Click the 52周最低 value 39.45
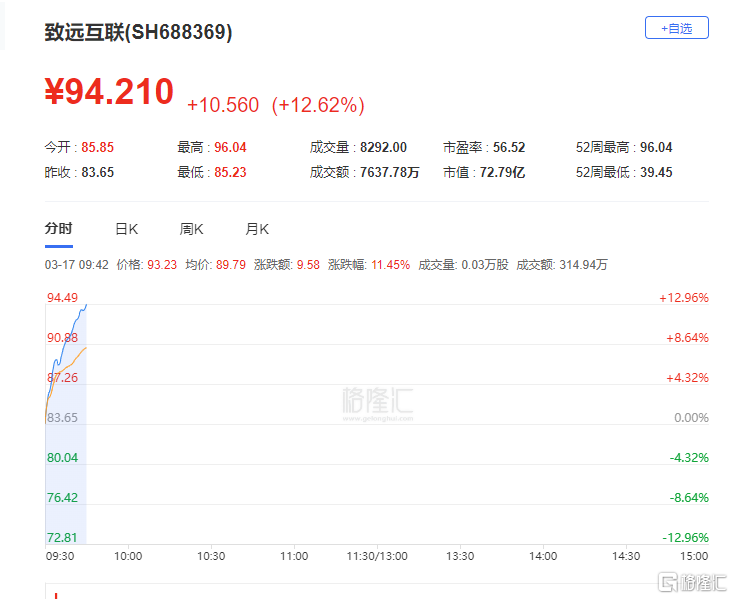733x599 pixels. [x=656, y=172]
